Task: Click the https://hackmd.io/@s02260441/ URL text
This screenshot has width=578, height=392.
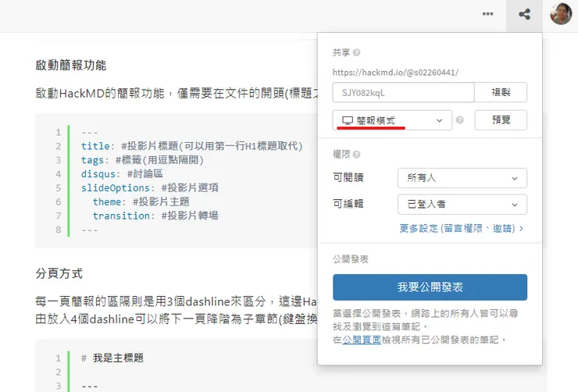Action: pos(395,72)
